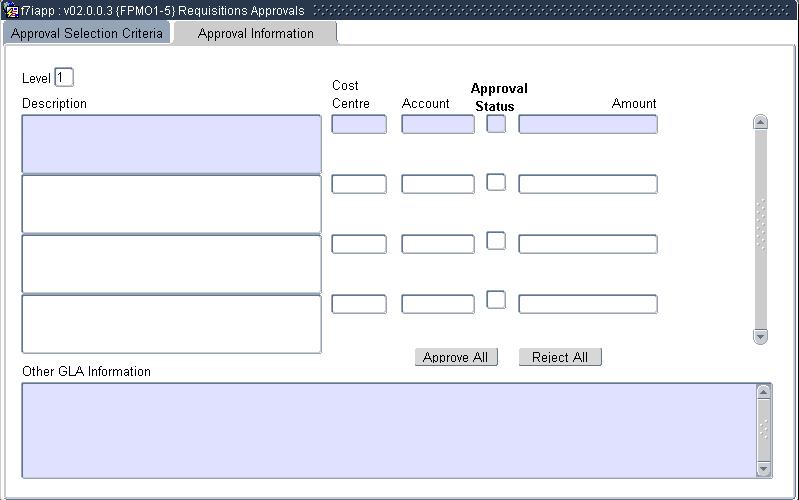Select the second row Description field
Viewport: 799px width, 500px height.
click(172, 204)
